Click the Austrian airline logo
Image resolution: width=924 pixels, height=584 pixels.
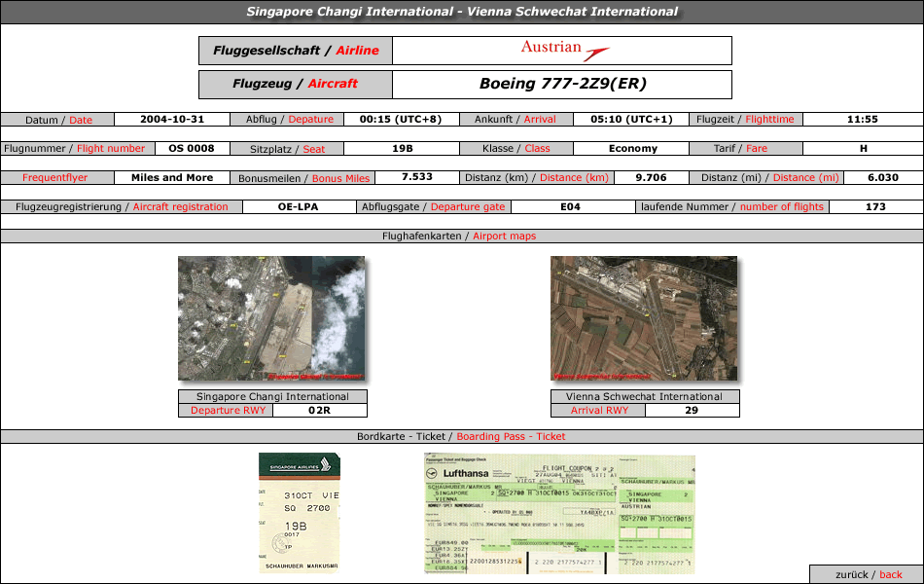564,51
